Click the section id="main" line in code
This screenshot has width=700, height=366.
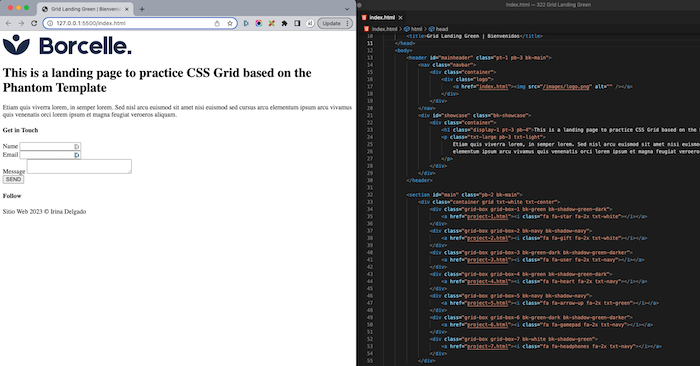tap(464, 195)
